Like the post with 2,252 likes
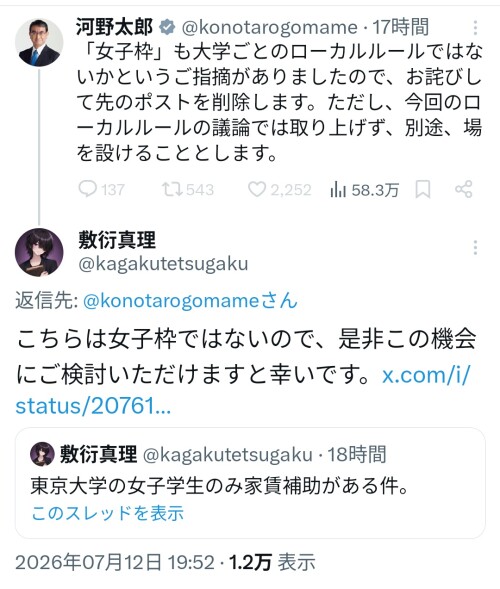The height and width of the screenshot is (589, 500). pos(257,189)
